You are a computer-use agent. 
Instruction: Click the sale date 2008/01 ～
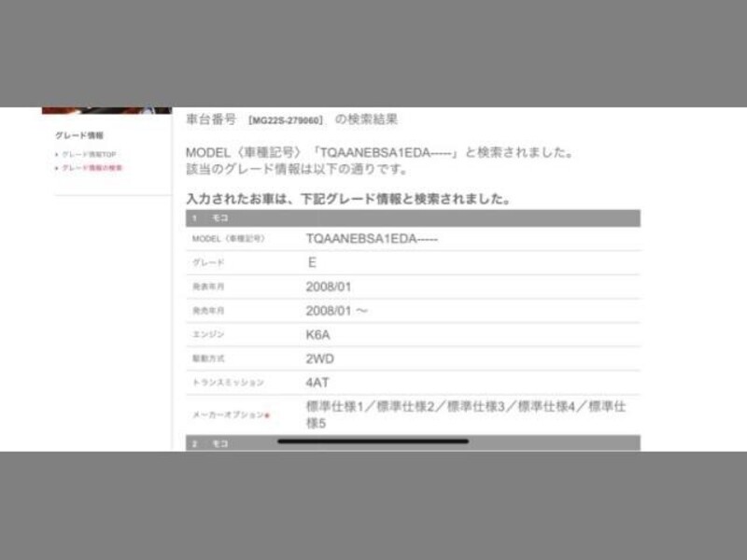(x=337, y=311)
